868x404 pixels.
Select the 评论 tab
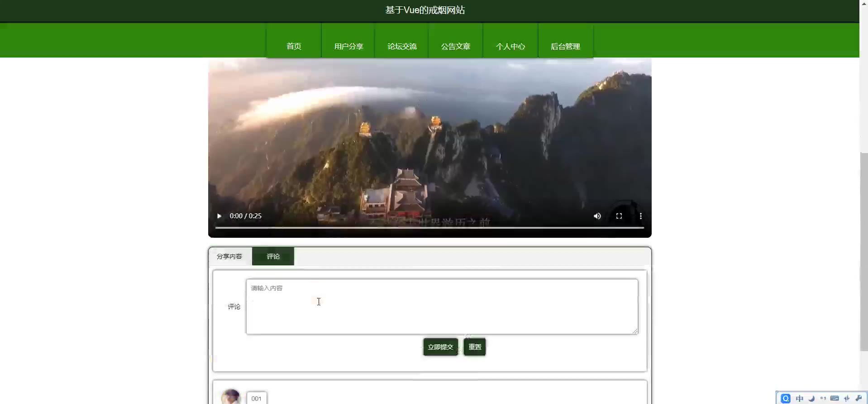click(x=273, y=256)
